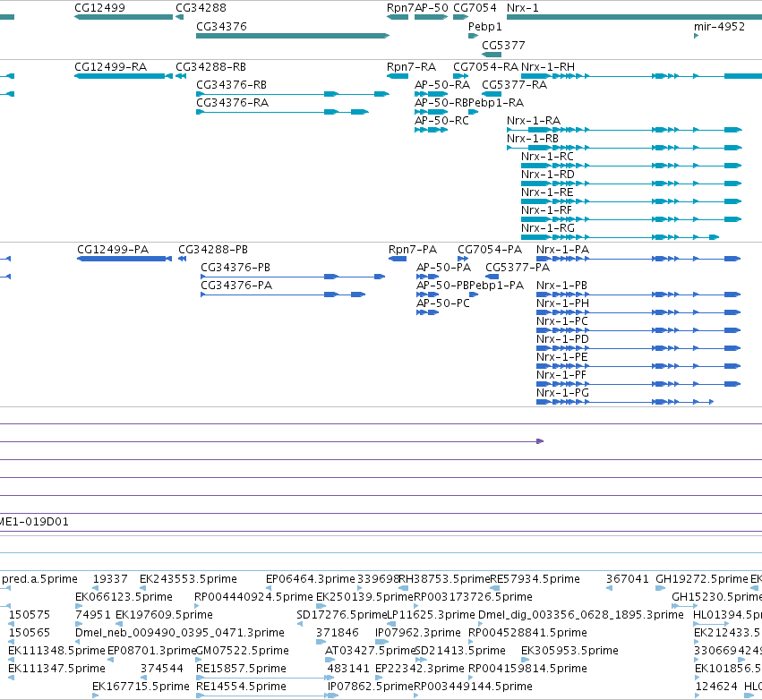Click transcript AP-50-RC

pos(431,130)
